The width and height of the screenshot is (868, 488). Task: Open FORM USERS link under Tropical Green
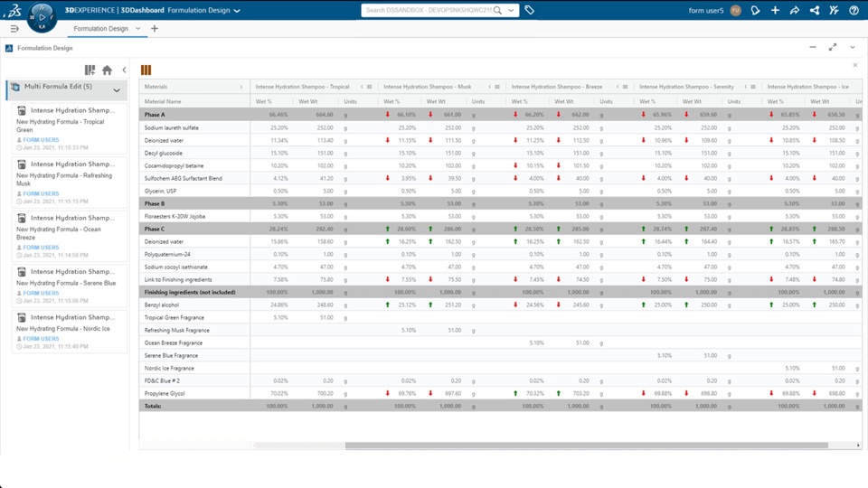tap(41, 140)
